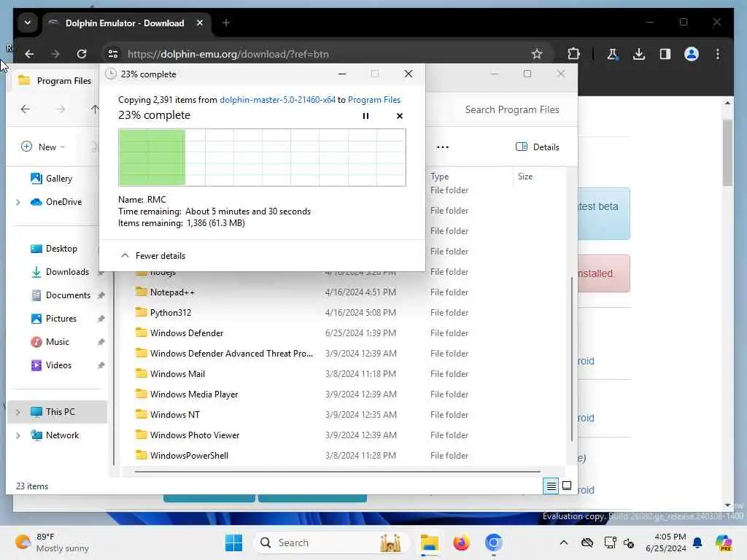Switch Explorer to details view

click(551, 486)
